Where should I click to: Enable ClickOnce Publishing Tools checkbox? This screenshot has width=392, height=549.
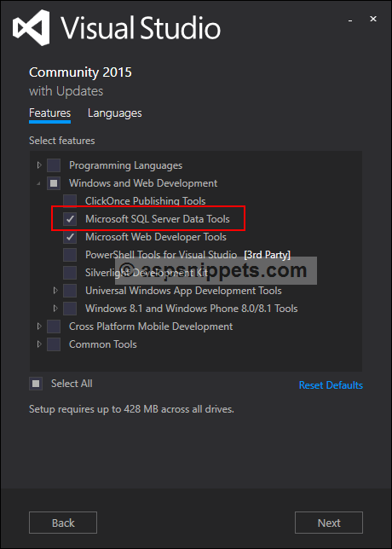70,201
